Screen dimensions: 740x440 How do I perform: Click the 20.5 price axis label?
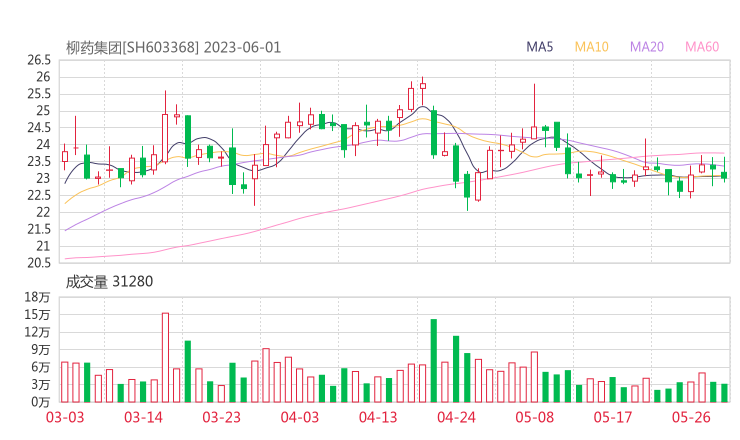(x=39, y=263)
